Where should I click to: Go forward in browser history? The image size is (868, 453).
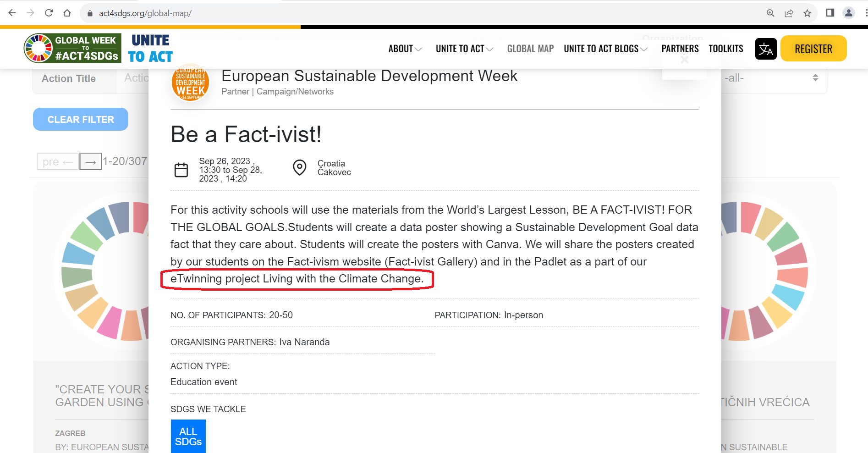[x=31, y=13]
